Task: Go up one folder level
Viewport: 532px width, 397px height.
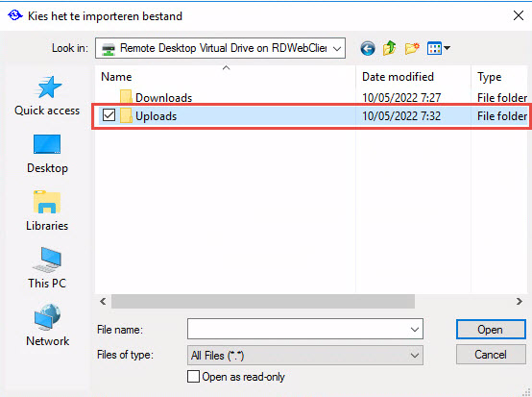Action: [x=390, y=48]
